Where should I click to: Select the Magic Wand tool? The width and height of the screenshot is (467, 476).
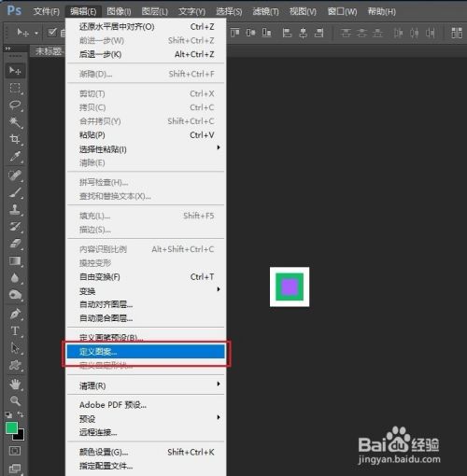pos(15,122)
